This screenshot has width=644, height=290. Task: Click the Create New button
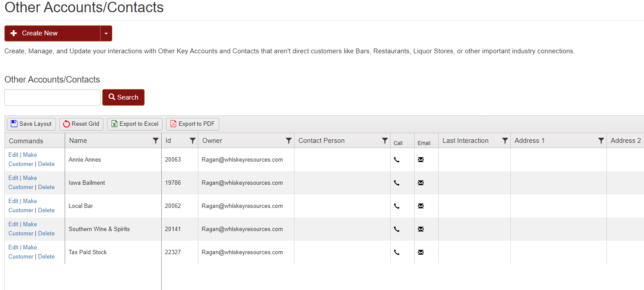(52, 33)
